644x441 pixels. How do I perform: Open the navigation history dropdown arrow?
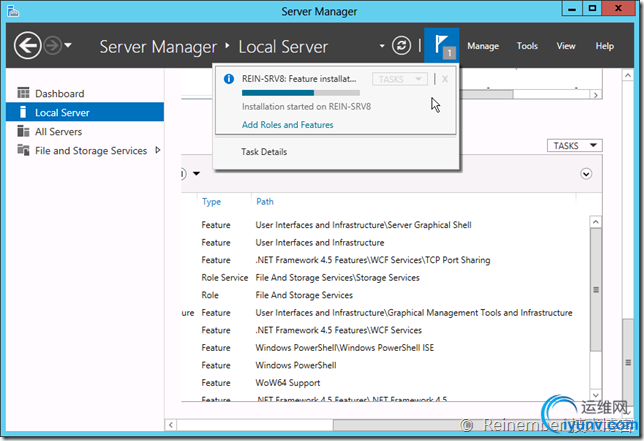pos(68,45)
